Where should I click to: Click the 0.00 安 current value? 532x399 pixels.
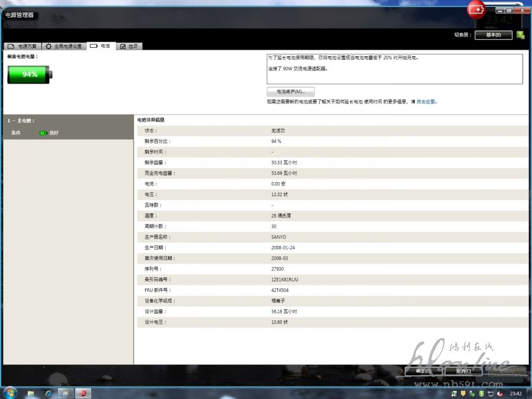pyautogui.click(x=278, y=184)
